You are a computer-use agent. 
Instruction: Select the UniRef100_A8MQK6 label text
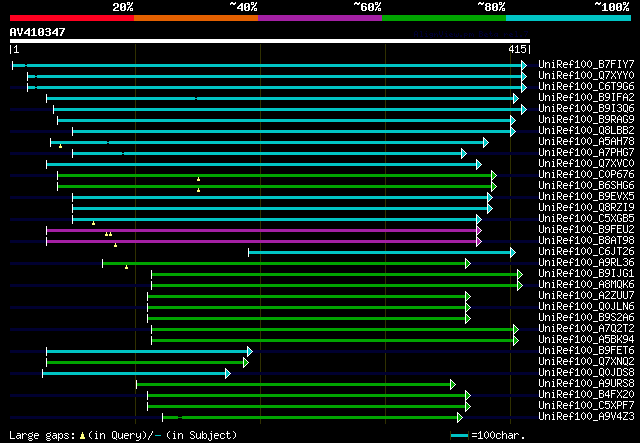586,285
